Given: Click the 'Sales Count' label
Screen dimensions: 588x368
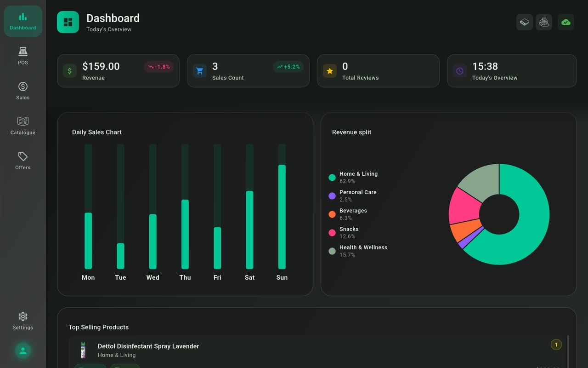Looking at the screenshot, I should pos(228,78).
